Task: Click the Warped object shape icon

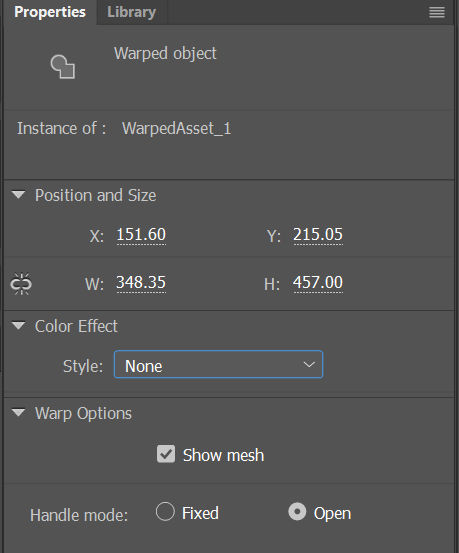Action: [x=63, y=66]
